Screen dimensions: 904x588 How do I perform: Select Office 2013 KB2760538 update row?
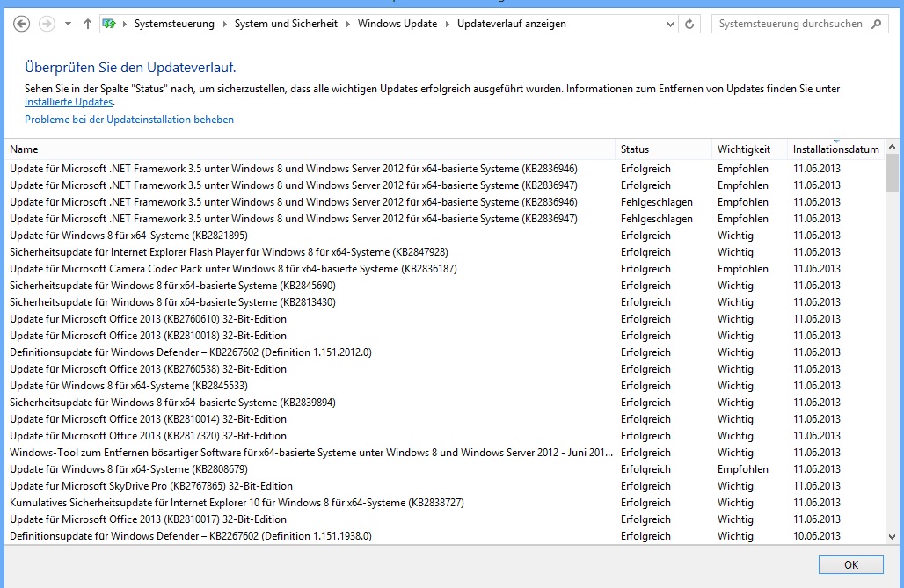click(x=444, y=369)
